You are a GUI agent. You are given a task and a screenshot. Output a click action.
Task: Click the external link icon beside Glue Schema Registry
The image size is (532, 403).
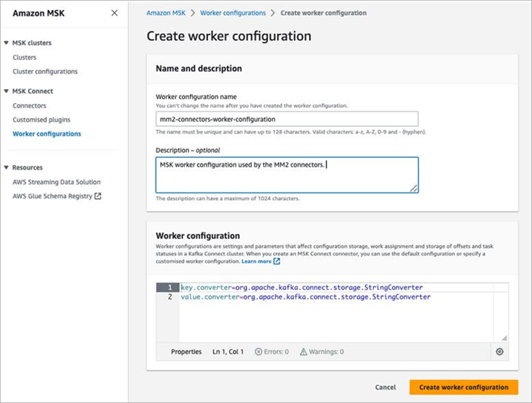pos(98,196)
